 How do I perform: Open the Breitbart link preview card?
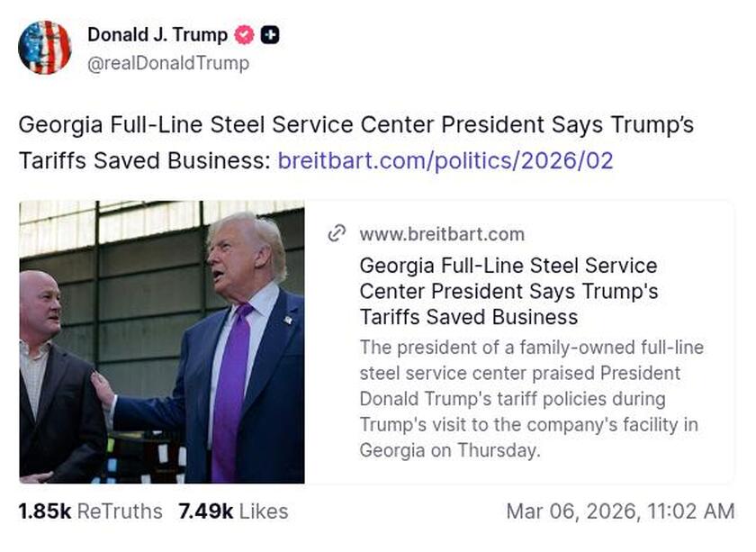(378, 342)
